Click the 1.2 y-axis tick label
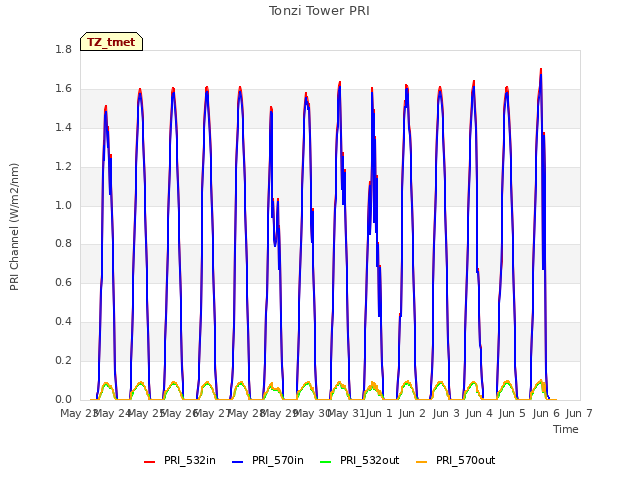640x480 pixels. pyautogui.click(x=63, y=167)
